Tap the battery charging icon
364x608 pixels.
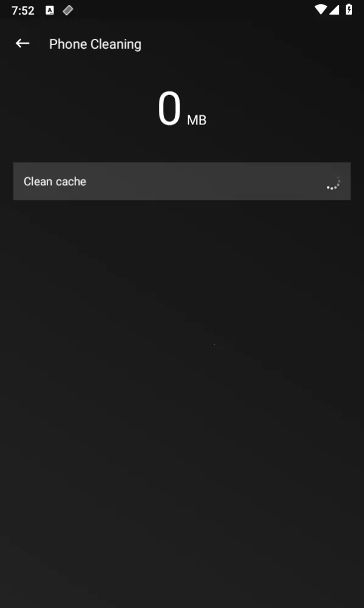pos(349,9)
